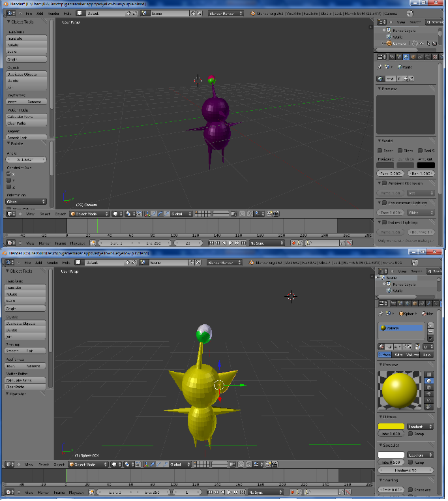Open the specular shader model dropdown in the bottom window

420,455
